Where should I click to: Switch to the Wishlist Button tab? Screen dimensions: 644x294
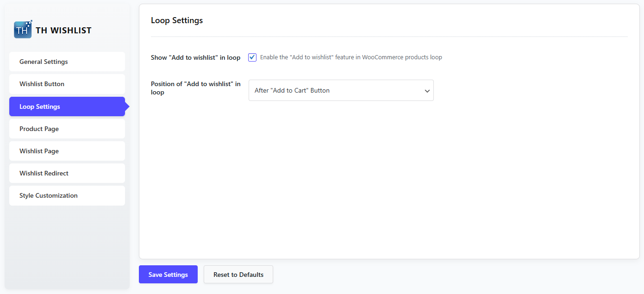pos(67,84)
